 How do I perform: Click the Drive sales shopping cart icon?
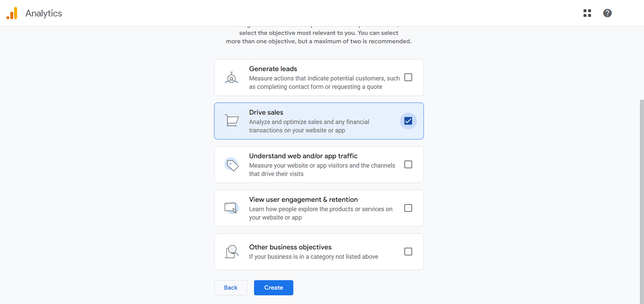pyautogui.click(x=232, y=121)
